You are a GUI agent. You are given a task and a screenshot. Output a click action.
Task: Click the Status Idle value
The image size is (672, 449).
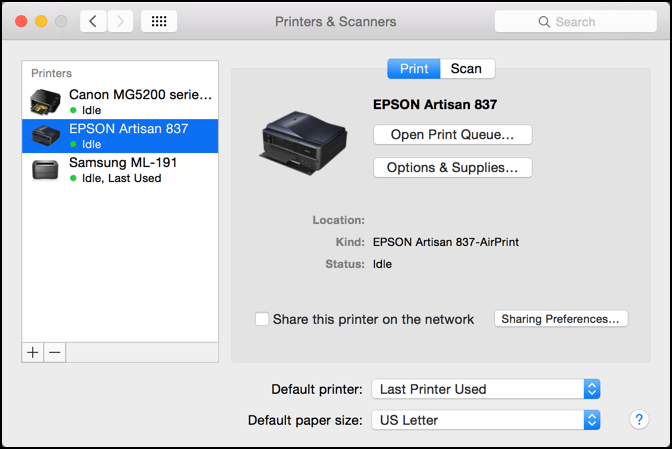[x=382, y=264]
